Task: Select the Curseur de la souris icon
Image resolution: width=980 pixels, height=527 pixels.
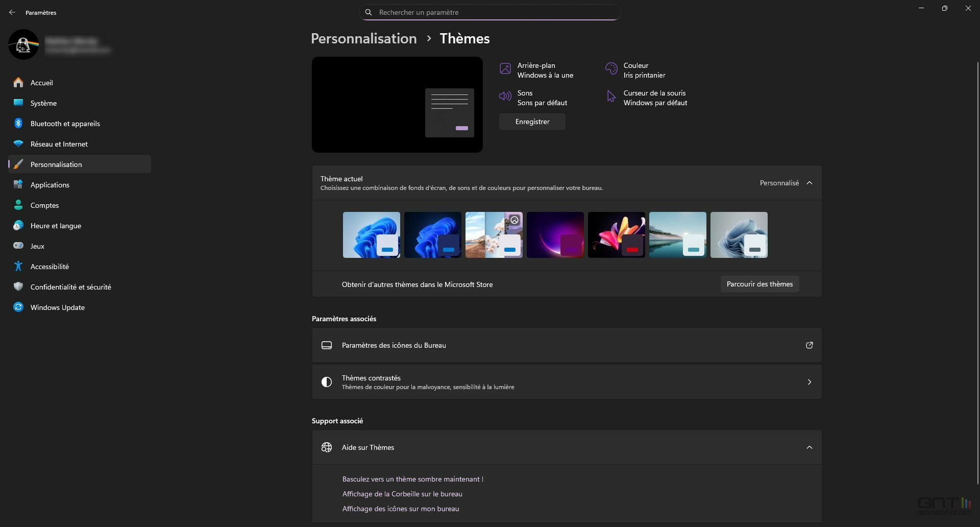Action: point(611,97)
